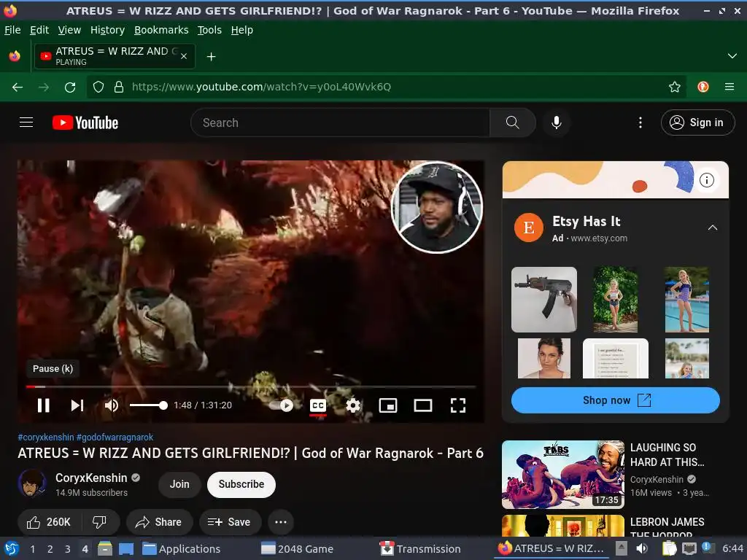Open #coryxkenshin hashtag link
747x560 pixels.
pyautogui.click(x=46, y=437)
